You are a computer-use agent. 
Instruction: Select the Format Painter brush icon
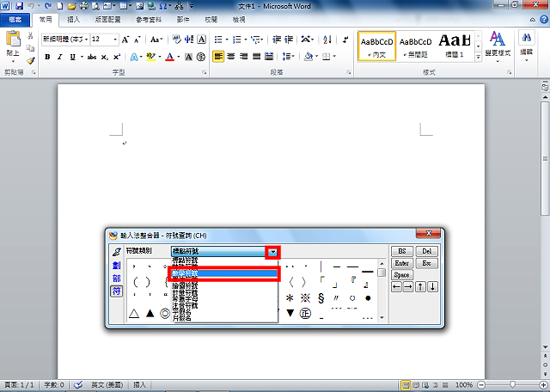pos(31,61)
